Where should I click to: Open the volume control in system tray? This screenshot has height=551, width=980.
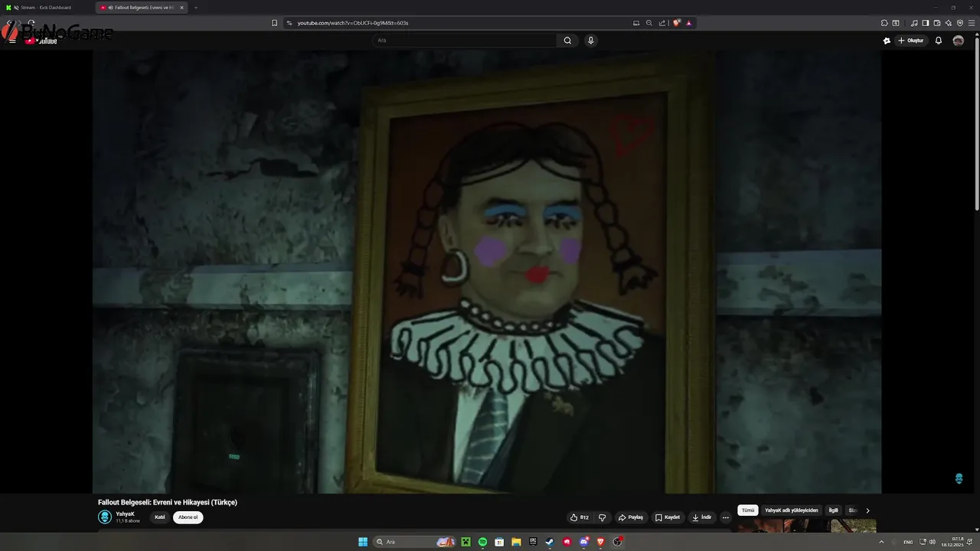click(x=934, y=542)
